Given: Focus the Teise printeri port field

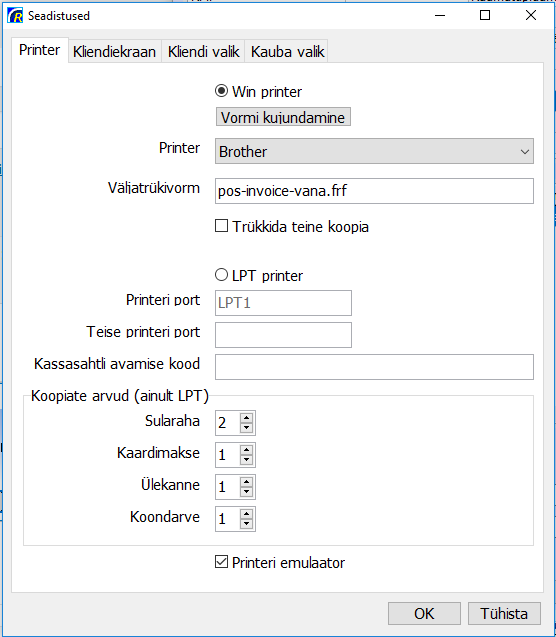Looking at the screenshot, I should (x=283, y=335).
